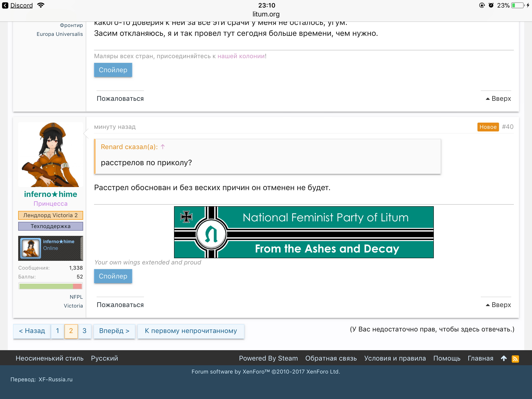Click К первому непрочитанному button
The image size is (532, 399).
(x=191, y=331)
